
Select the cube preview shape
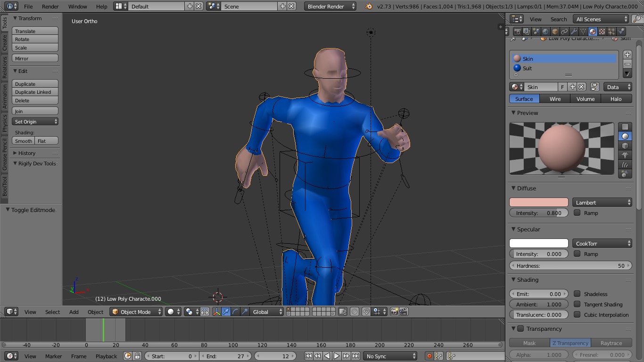coord(625,146)
